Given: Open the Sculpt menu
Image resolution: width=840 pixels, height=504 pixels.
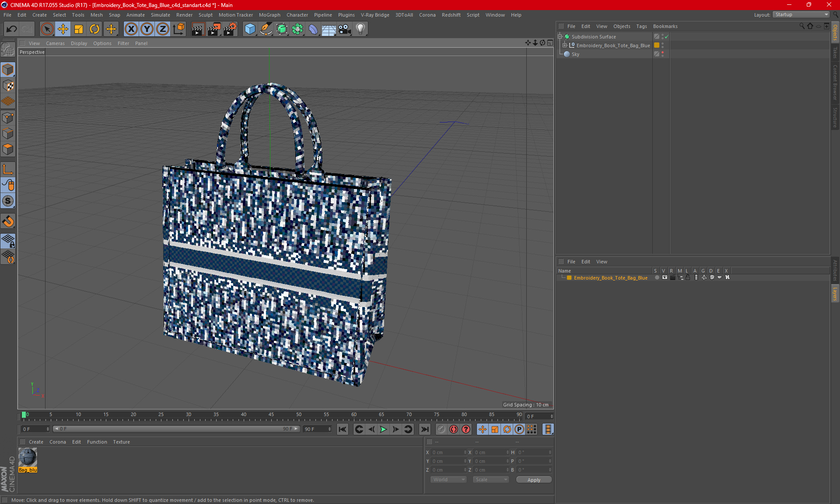Looking at the screenshot, I should pyautogui.click(x=205, y=15).
